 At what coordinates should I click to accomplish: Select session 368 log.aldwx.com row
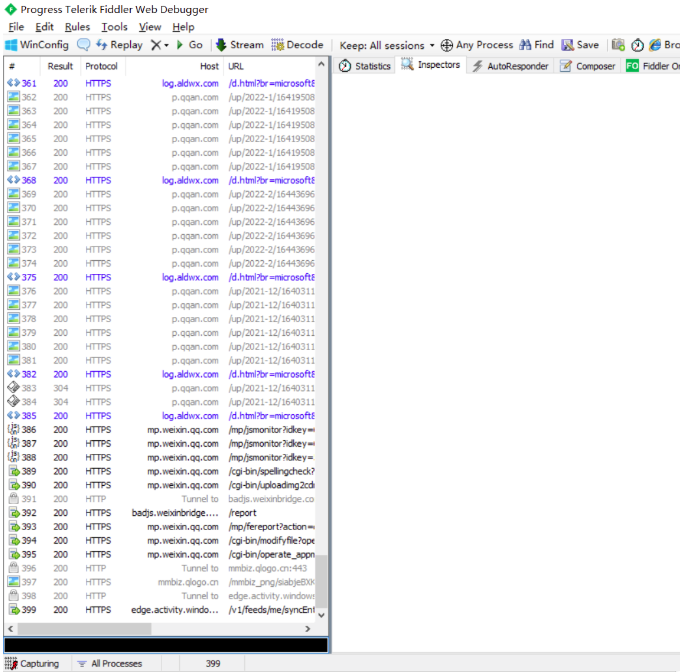pos(161,180)
